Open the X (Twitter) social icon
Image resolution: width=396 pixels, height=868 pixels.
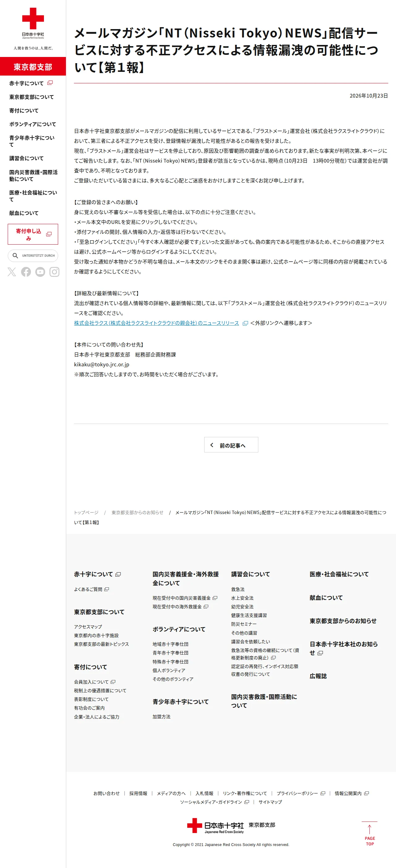(x=12, y=272)
